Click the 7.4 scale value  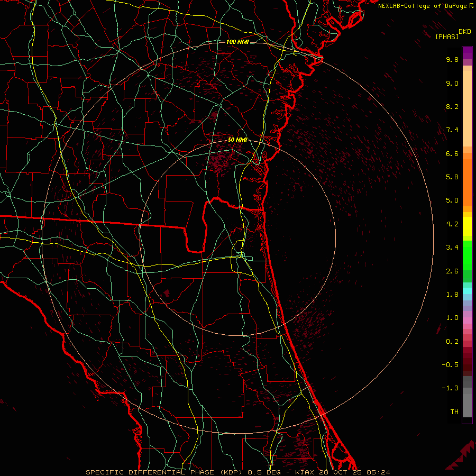452,130
